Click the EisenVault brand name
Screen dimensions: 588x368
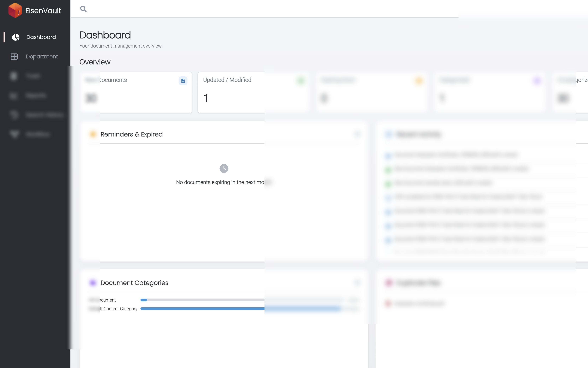tap(43, 10)
